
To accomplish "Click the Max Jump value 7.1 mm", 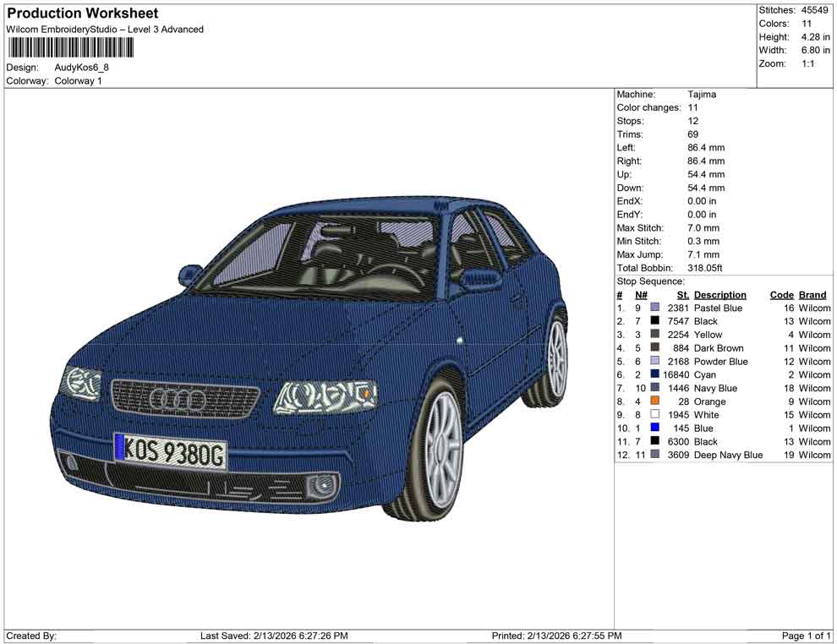I will 703,254.
